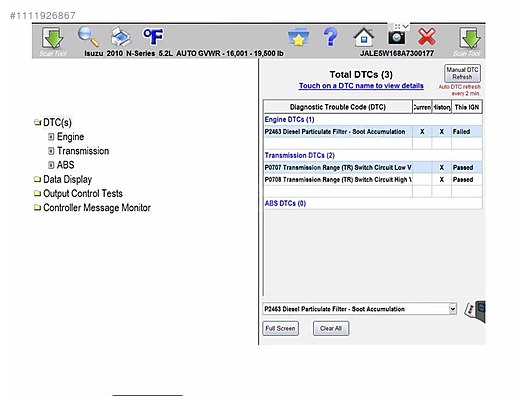Click the Transmission DTCs (2) section header

[x=299, y=155]
